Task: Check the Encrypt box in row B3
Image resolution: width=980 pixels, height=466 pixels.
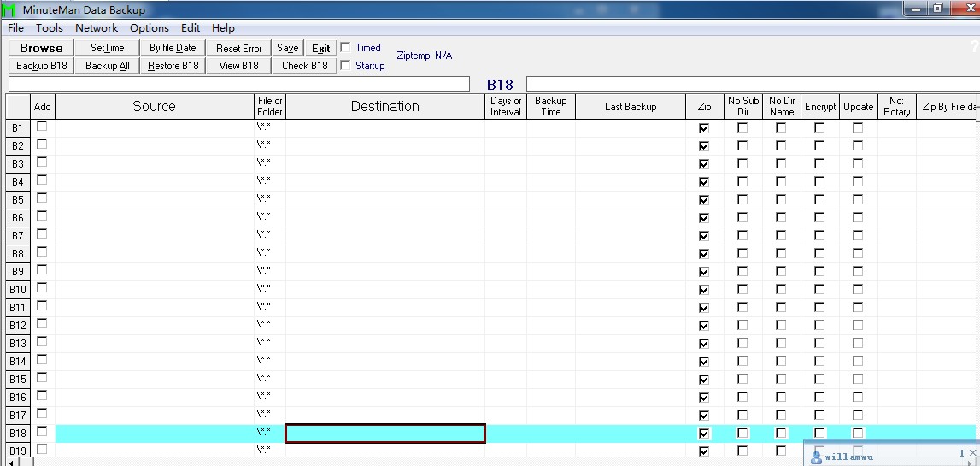Action: click(819, 164)
